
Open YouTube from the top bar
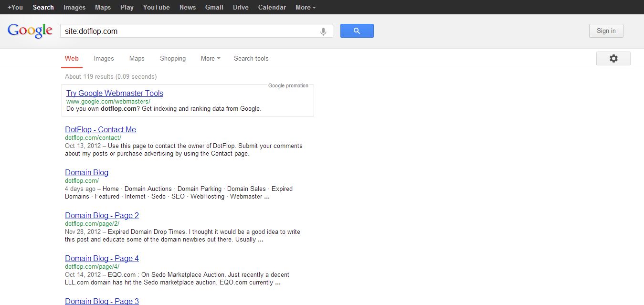coord(156,7)
